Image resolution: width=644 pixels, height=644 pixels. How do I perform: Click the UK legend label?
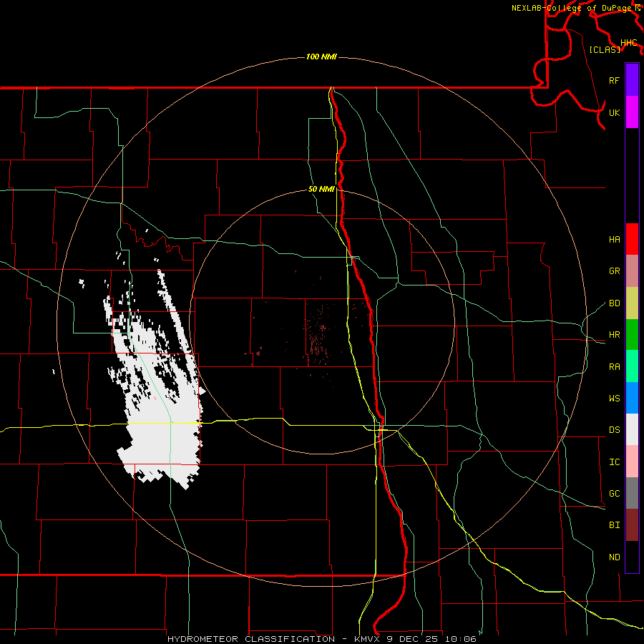pyautogui.click(x=615, y=112)
